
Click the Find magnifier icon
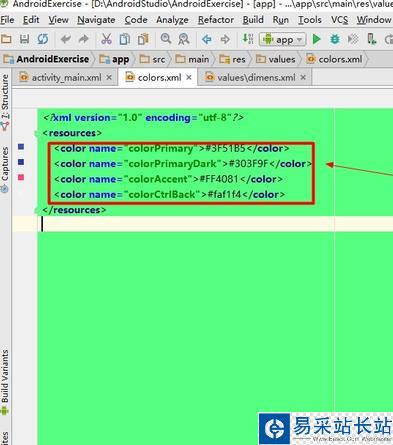coord(166,39)
